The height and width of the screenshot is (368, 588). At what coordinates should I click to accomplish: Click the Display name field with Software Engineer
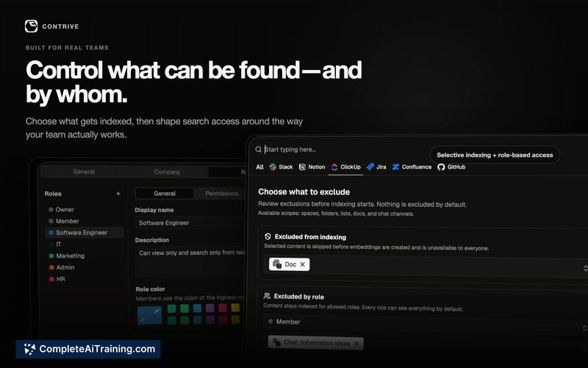point(190,223)
